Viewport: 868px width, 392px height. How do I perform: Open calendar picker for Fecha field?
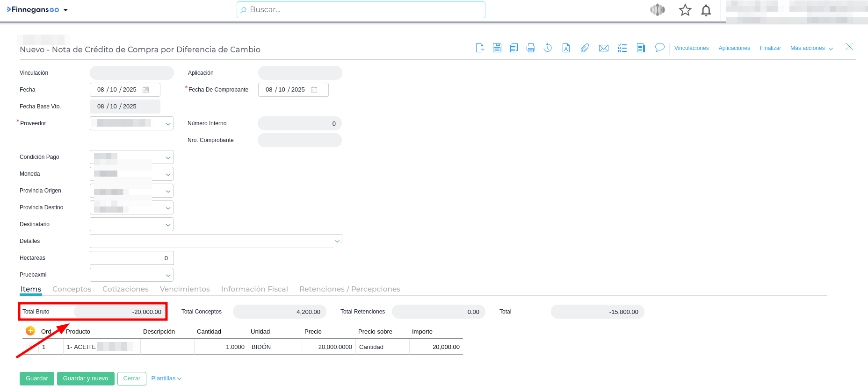[x=146, y=90]
